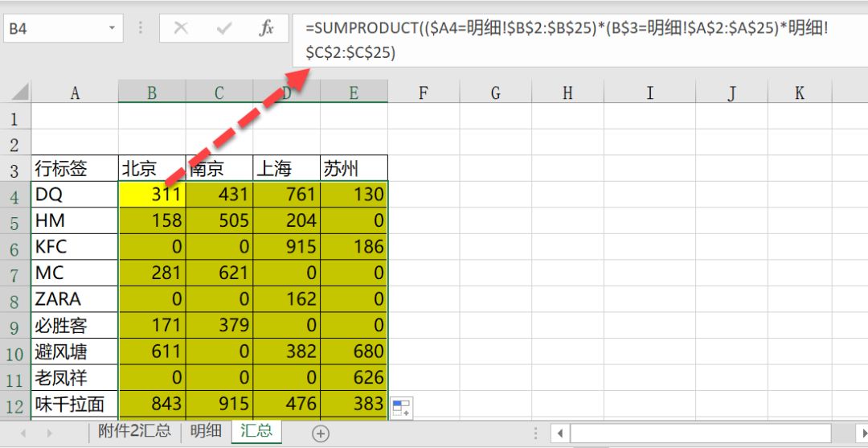Screen dimensions: 868x448
Task: Click the 苏州 column heading cell
Action: click(x=354, y=168)
